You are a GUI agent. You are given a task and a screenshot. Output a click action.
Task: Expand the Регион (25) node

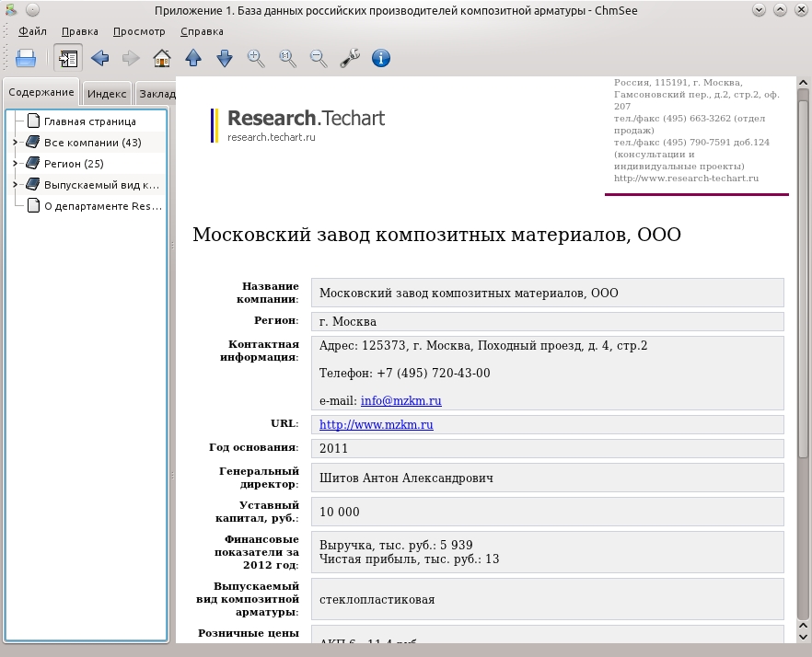coord(15,164)
